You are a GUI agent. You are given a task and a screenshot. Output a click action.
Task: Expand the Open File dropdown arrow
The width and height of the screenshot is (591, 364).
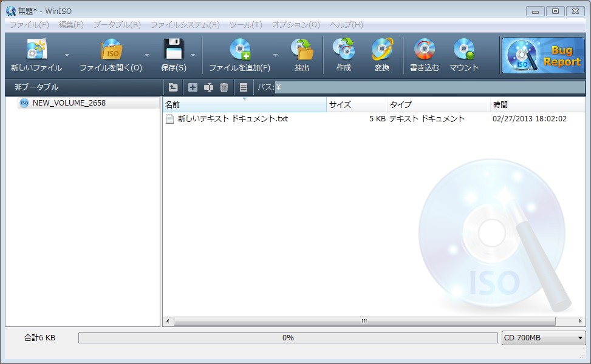(148, 55)
